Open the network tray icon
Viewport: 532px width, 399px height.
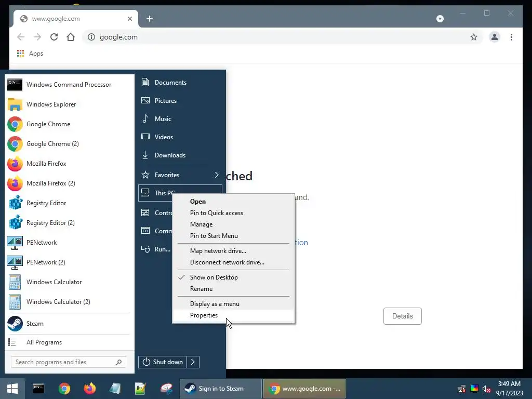pos(462,389)
